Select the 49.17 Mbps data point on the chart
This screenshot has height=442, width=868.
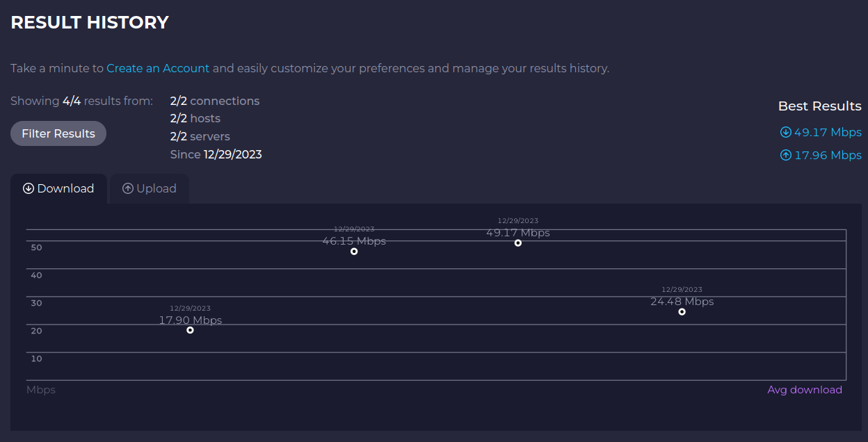tap(517, 243)
